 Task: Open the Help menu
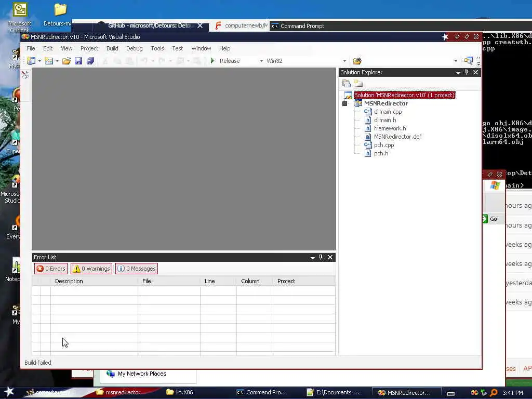point(224,48)
